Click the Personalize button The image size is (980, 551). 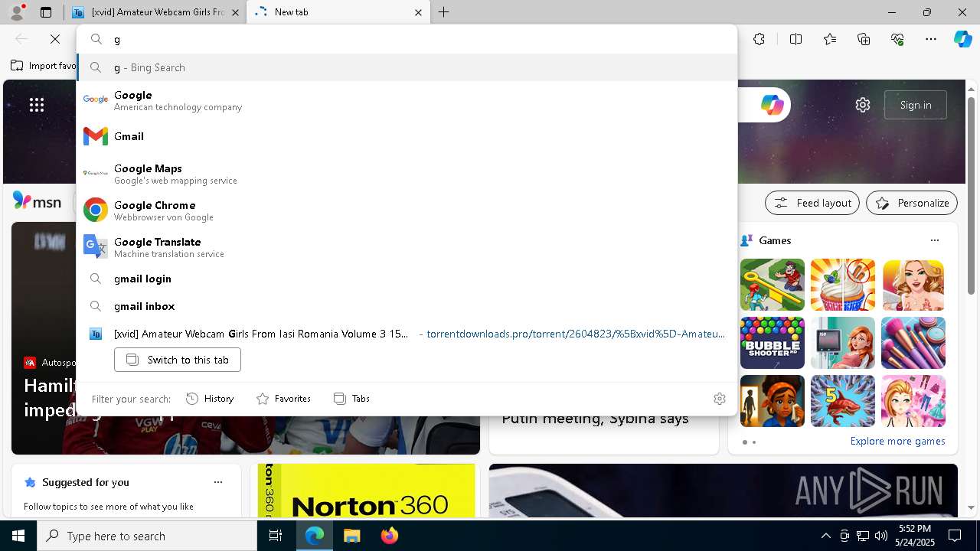(911, 203)
